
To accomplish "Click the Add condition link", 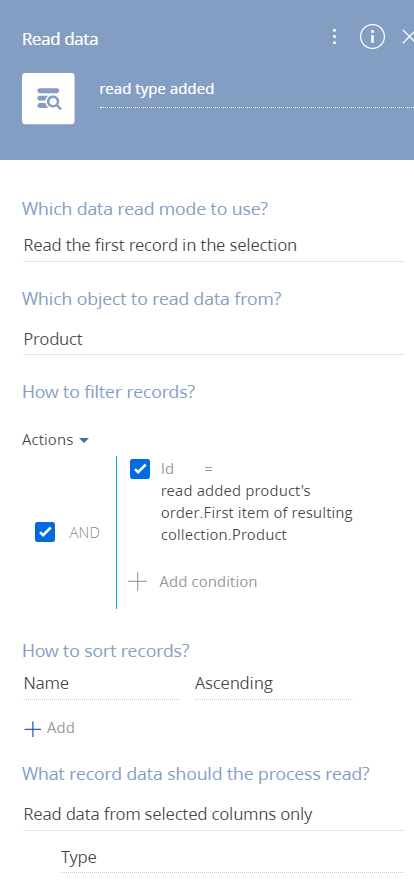I will [208, 582].
